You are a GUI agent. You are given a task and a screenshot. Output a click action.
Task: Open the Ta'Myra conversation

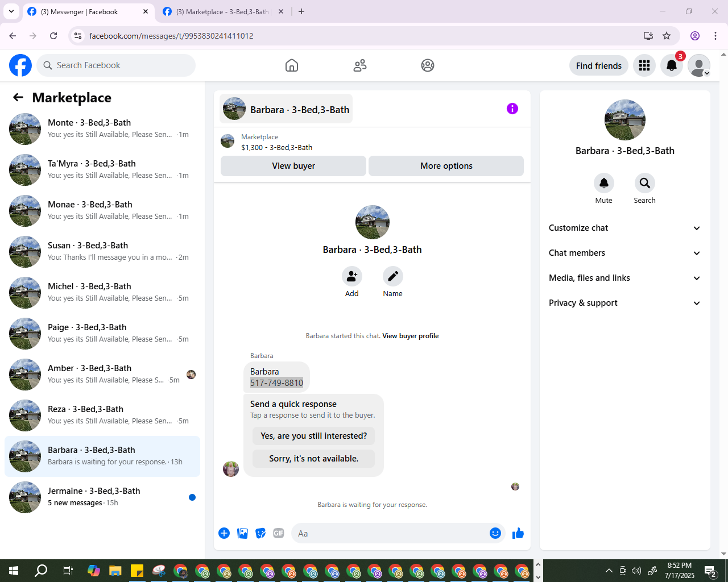click(102, 170)
